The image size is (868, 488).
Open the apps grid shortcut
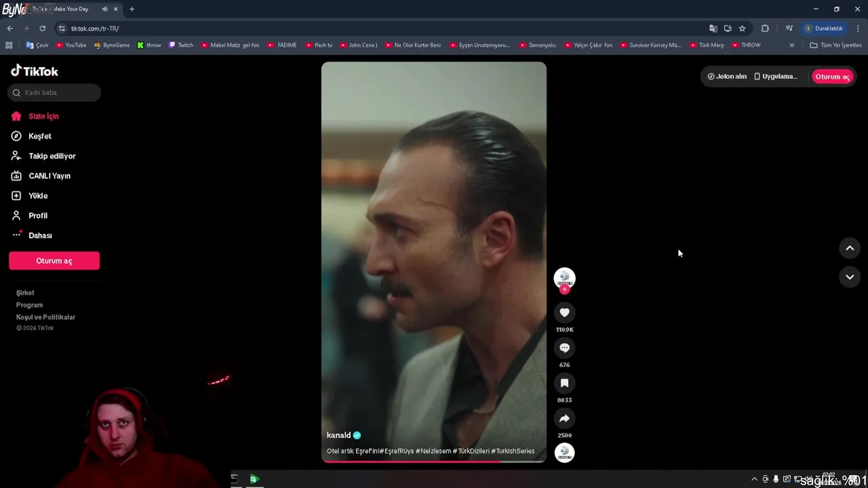[9, 45]
